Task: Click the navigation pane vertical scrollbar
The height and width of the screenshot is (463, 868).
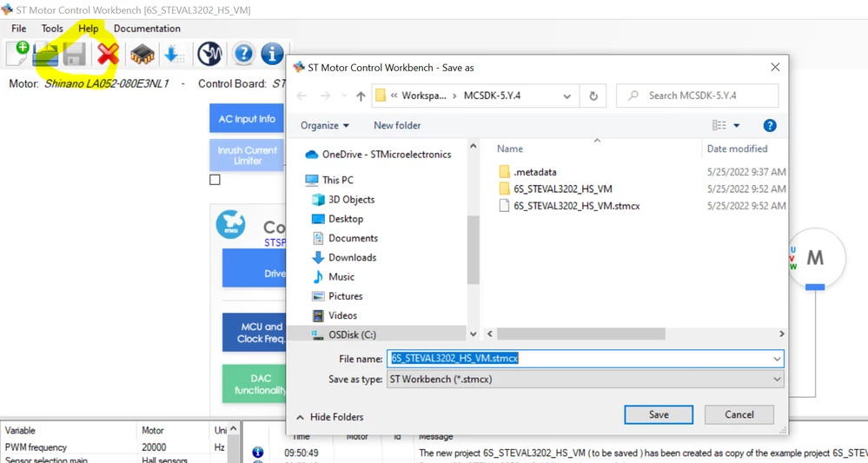Action: (x=473, y=250)
